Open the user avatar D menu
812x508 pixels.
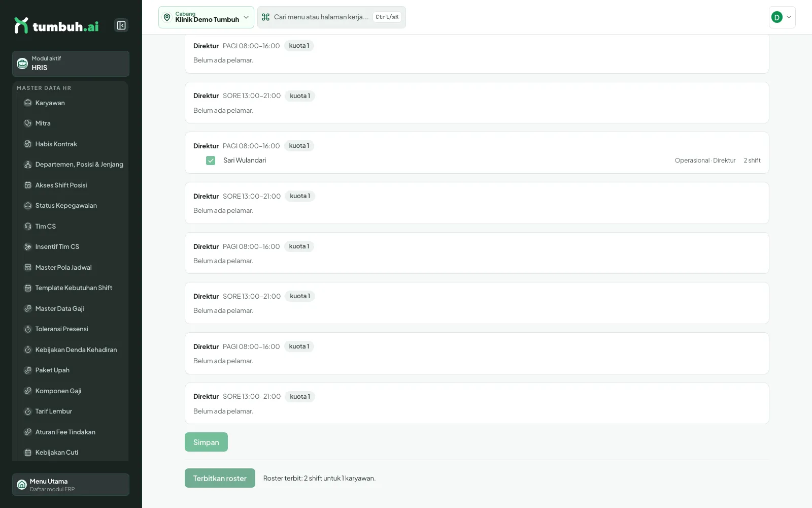[782, 17]
